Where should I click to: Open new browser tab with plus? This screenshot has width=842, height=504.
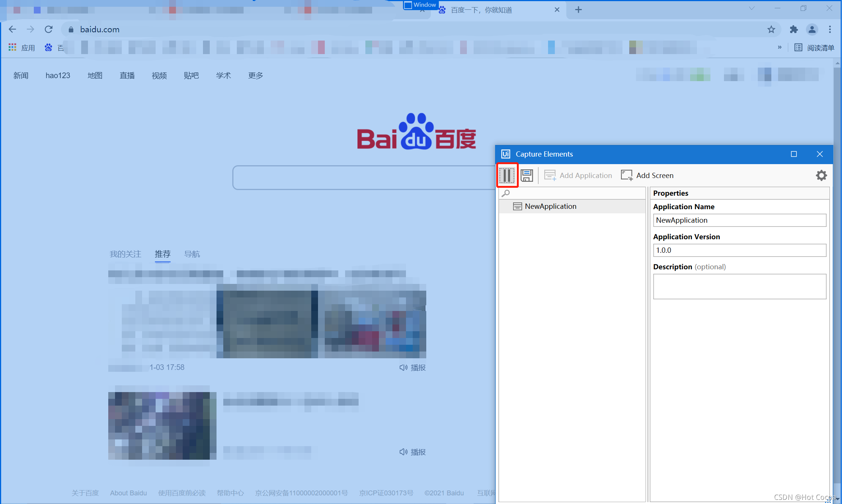(x=578, y=10)
